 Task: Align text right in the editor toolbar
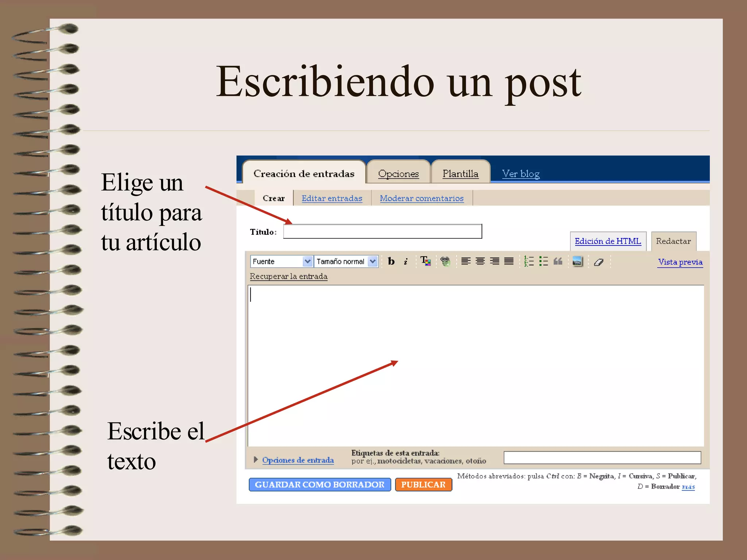click(495, 261)
